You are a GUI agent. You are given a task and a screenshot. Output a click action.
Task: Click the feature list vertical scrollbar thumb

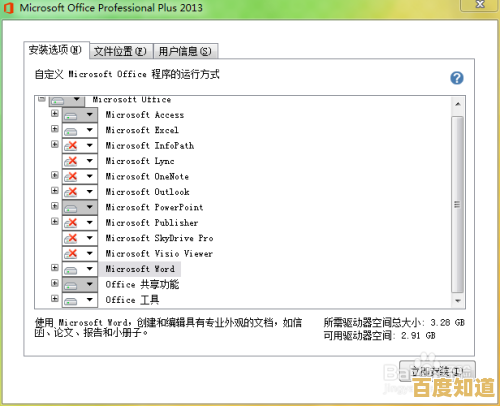458,204
